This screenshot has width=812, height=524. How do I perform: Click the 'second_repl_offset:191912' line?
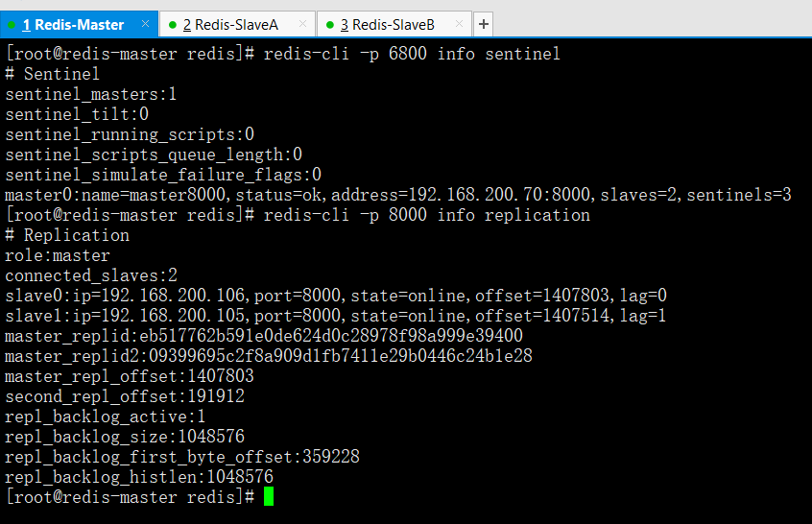tap(125, 397)
